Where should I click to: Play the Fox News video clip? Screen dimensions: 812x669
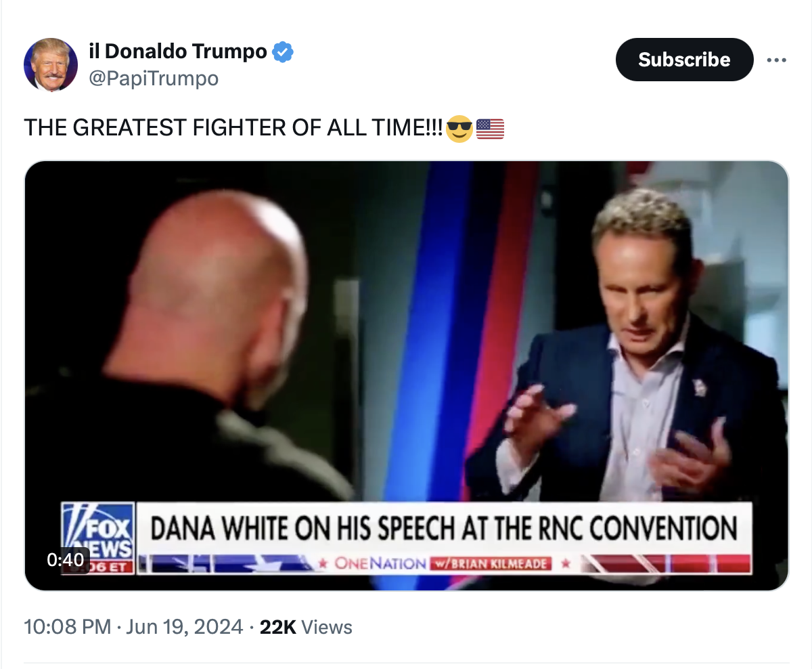click(x=406, y=376)
